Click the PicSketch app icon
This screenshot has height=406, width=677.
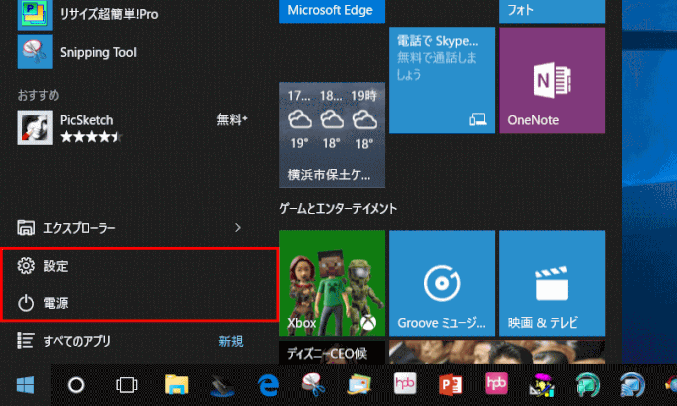[35, 128]
